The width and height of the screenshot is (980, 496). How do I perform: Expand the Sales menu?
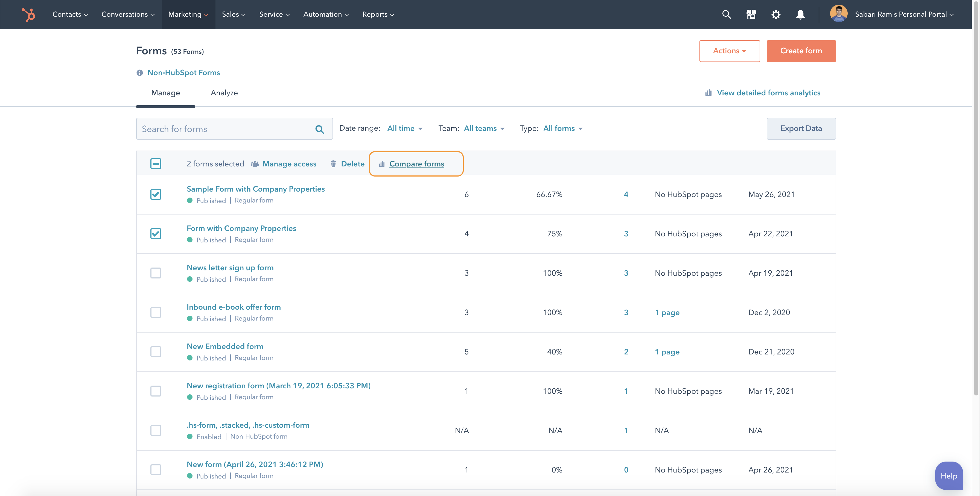pos(234,14)
